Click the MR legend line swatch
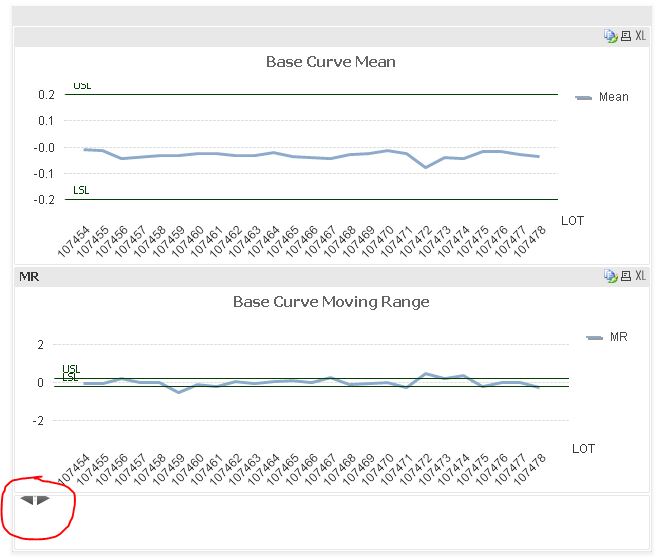 tap(595, 337)
